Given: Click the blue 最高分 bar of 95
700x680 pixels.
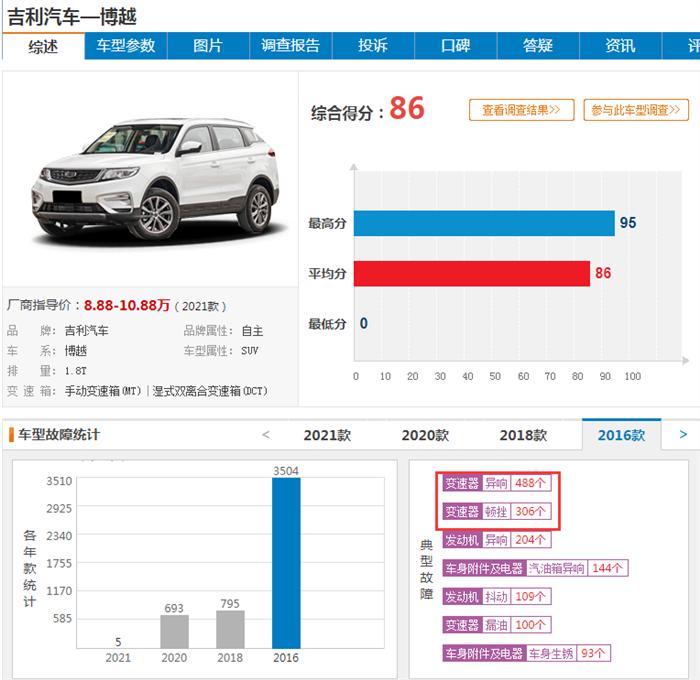Looking at the screenshot, I should coord(484,223).
